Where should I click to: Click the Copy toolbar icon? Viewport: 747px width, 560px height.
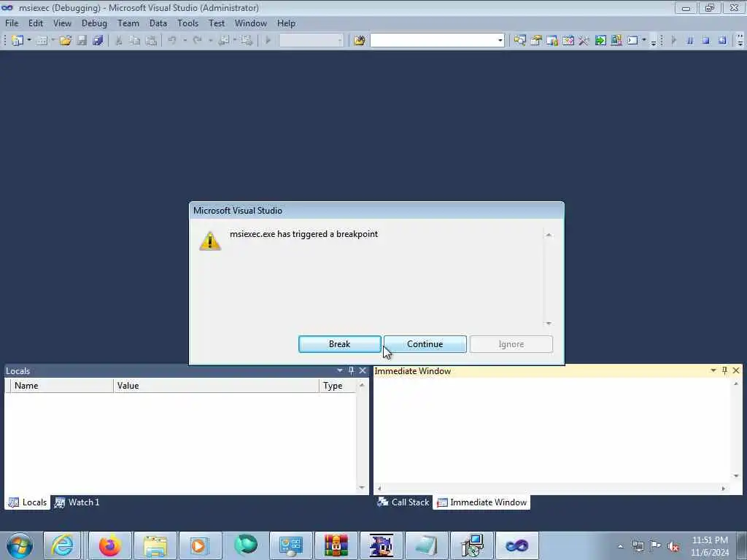pos(135,41)
